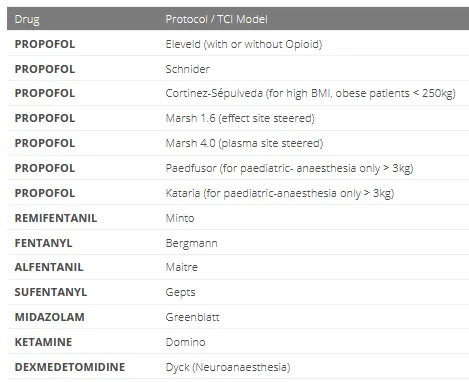Click the Protocol / TCI Model header
Screen dimensions: 469x382
click(216, 19)
